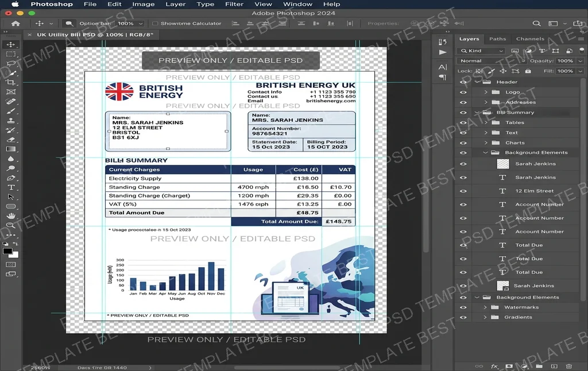Toggle the Showbme Calculator checkbox
This screenshot has height=371, width=588.
[x=155, y=23]
